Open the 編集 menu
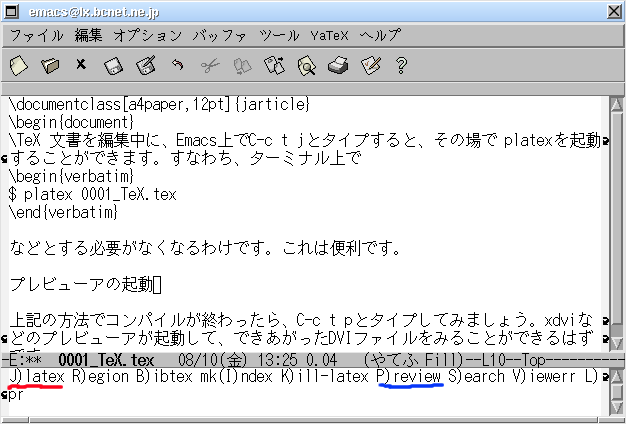This screenshot has width=626, height=424. point(88,36)
